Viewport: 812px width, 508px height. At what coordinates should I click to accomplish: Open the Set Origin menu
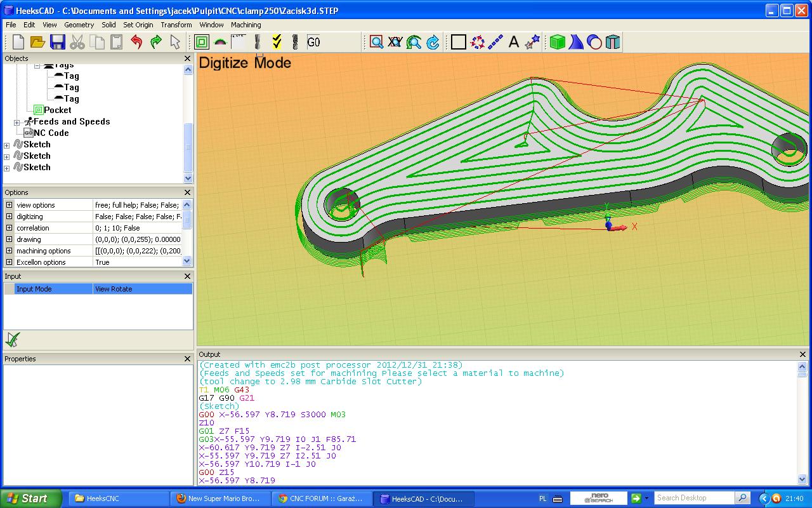(x=138, y=25)
